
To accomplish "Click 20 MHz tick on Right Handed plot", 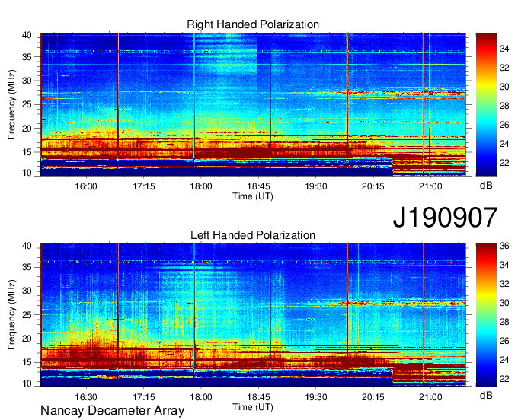I will pyautogui.click(x=27, y=129).
